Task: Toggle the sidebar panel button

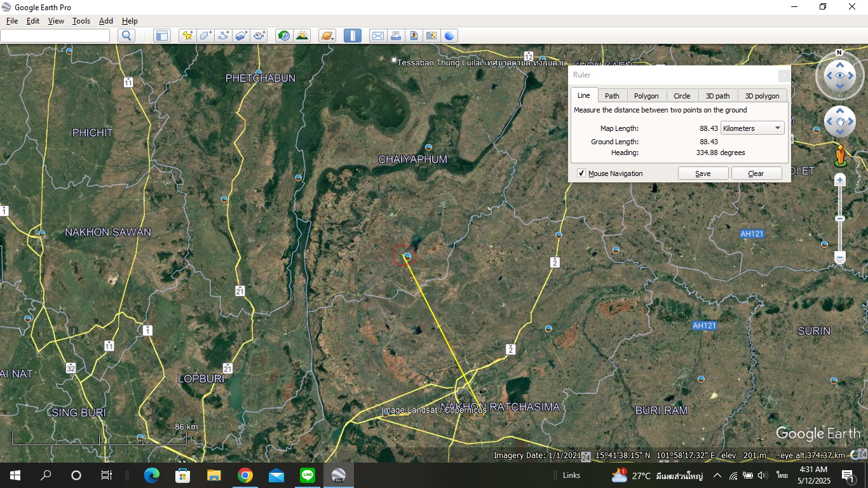Action: point(162,36)
